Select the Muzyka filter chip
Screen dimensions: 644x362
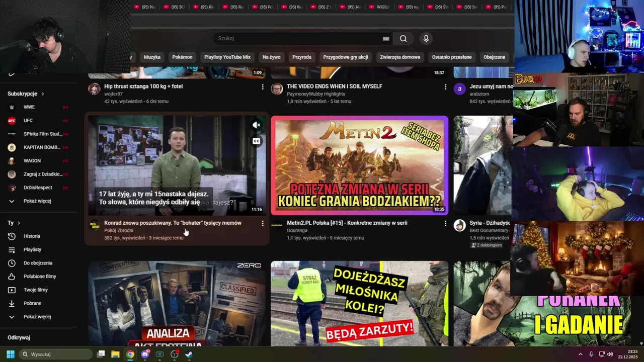(152, 57)
